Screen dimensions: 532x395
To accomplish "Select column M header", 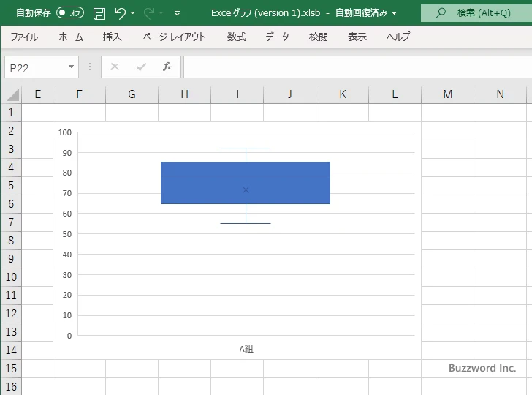I will [447, 94].
